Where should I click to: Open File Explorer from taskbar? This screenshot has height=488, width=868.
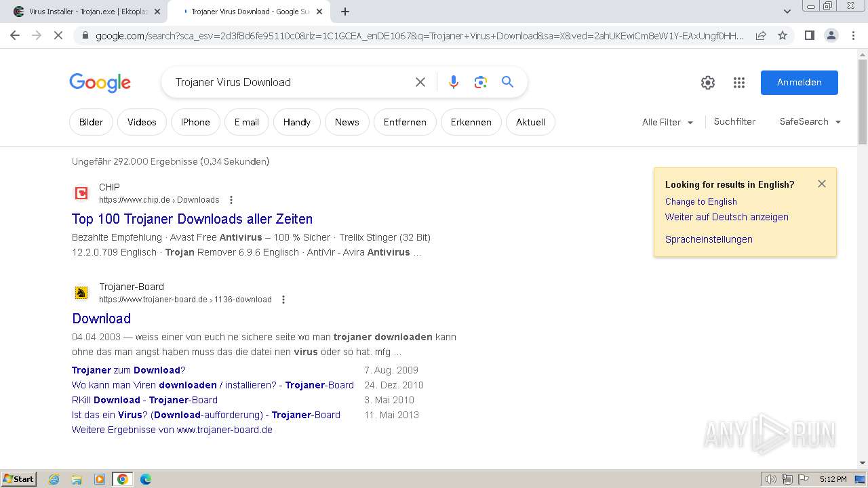(77, 479)
